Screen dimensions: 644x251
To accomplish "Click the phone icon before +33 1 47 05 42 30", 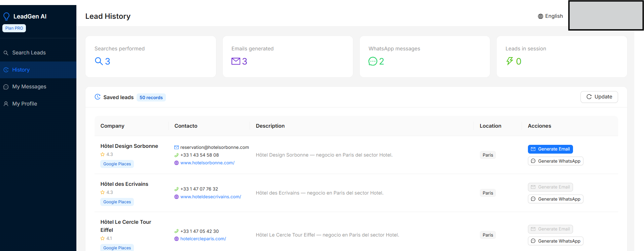I will (176, 231).
